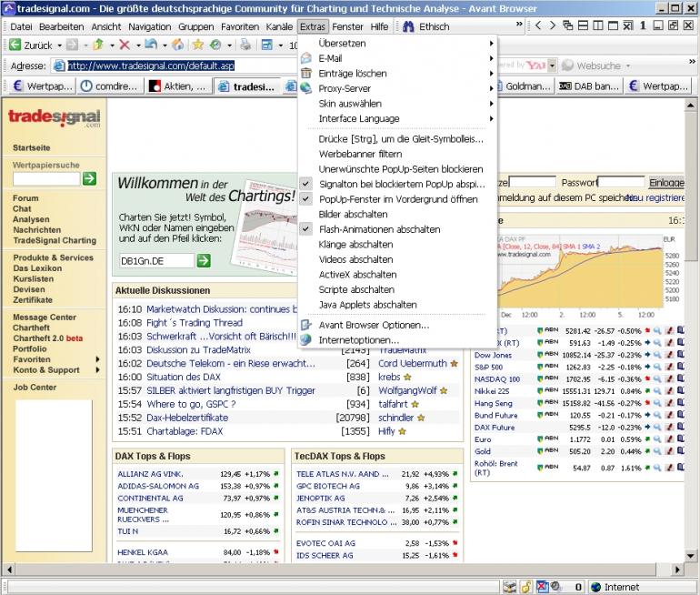Expand Einträge löschen submenu
700x595 pixels.
(398, 74)
